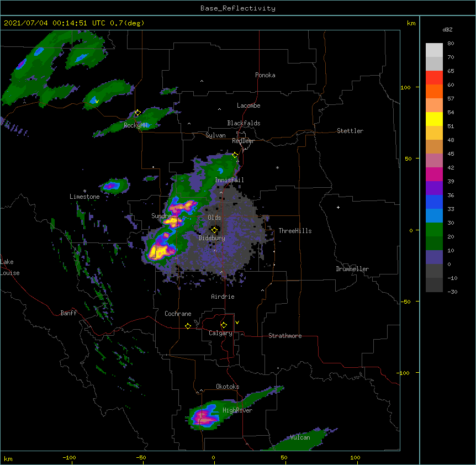This screenshot has height=465, width=476.
Task: Click the Drumheller label
Action: (352, 269)
